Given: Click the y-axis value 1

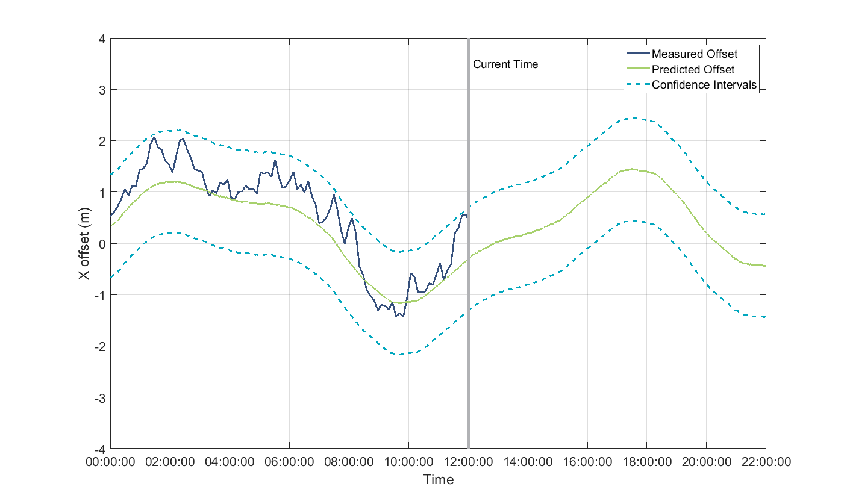Looking at the screenshot, I should [x=102, y=192].
